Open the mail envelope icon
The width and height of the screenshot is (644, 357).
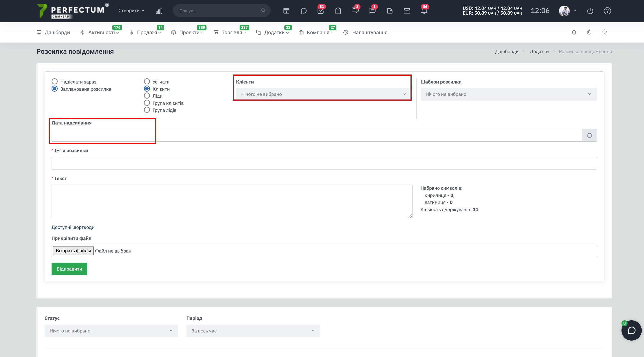click(407, 11)
